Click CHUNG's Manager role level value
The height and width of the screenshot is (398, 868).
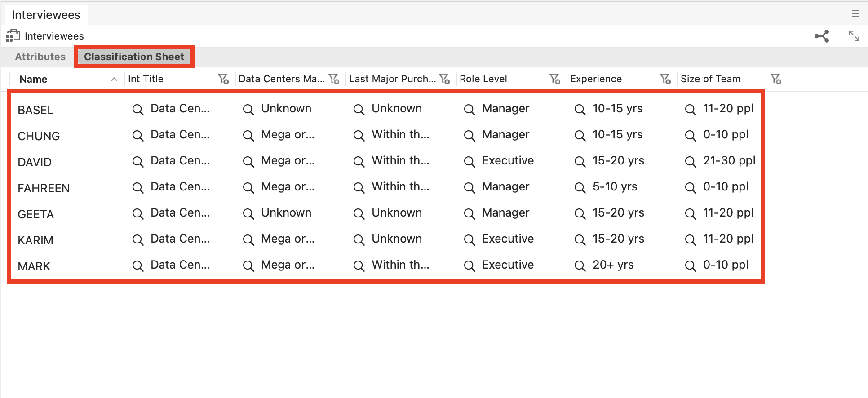[505, 135]
